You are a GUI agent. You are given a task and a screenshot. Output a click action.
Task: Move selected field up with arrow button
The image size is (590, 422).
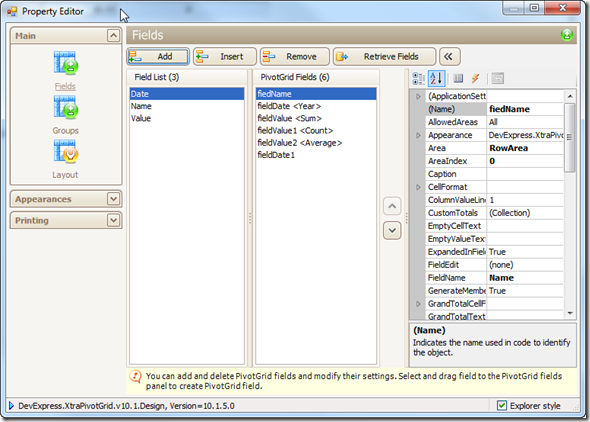(392, 206)
